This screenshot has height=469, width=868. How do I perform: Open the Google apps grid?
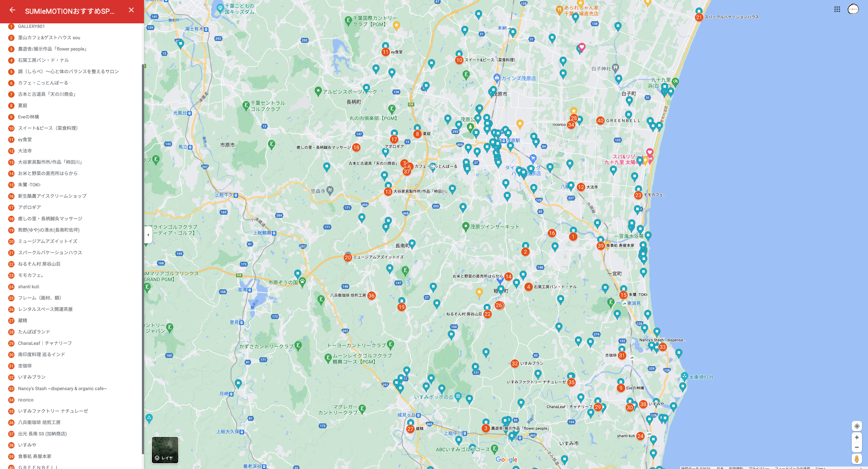837,10
